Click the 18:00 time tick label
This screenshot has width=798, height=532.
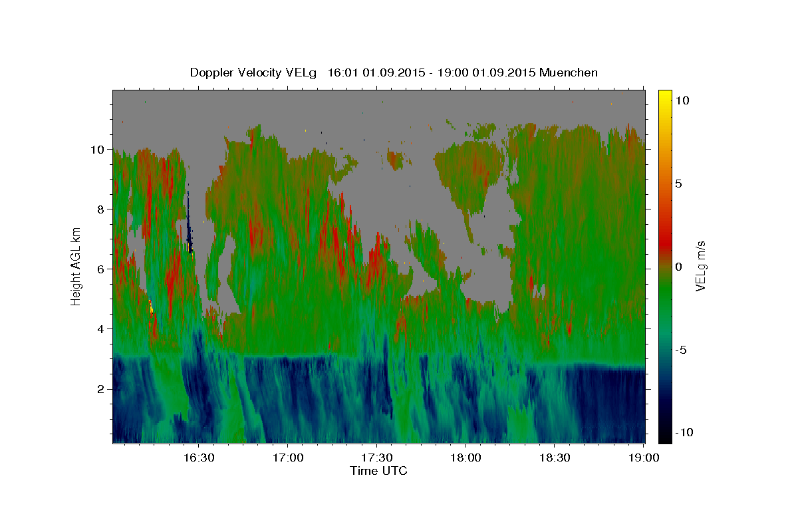pyautogui.click(x=466, y=458)
